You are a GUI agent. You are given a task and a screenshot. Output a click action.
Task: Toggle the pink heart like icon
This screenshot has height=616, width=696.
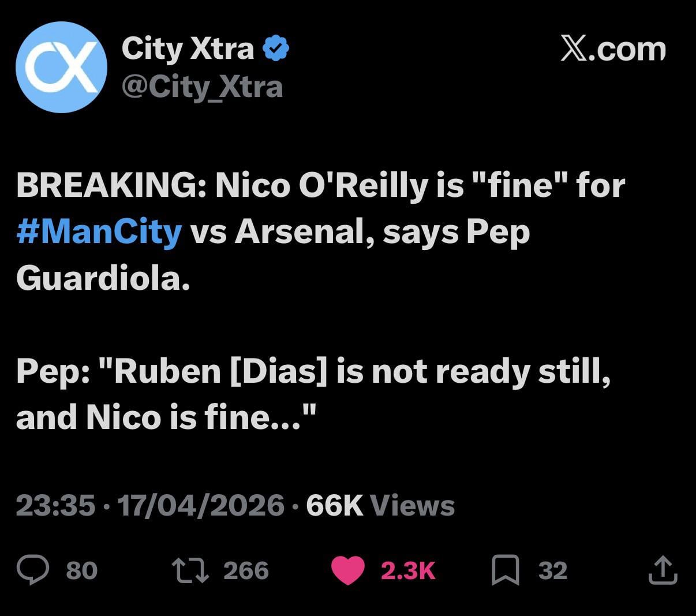[347, 570]
